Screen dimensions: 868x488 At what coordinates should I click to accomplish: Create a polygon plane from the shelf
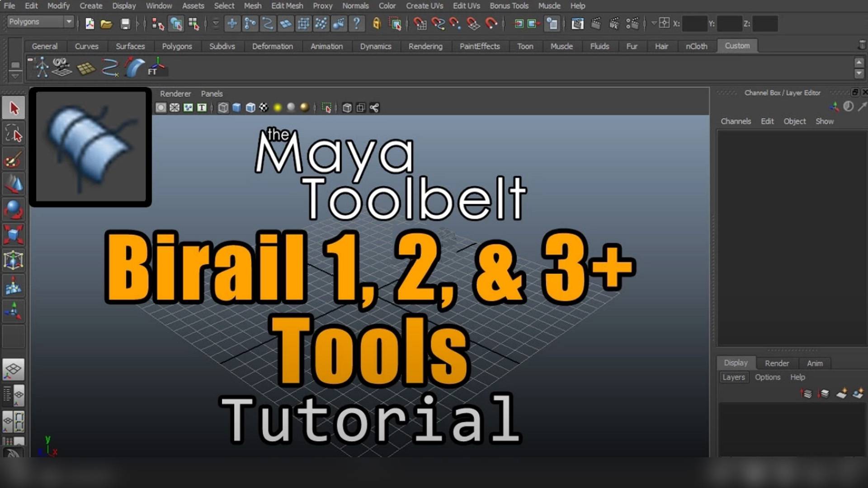point(86,68)
